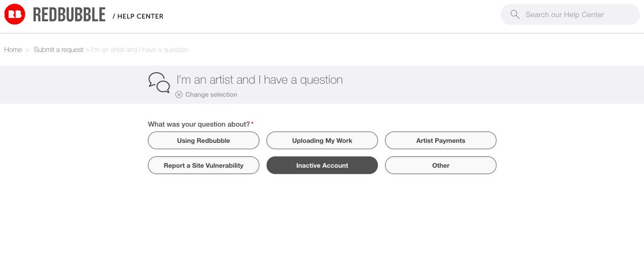
Task: Choose the Uploading My Work option
Action: (322, 141)
